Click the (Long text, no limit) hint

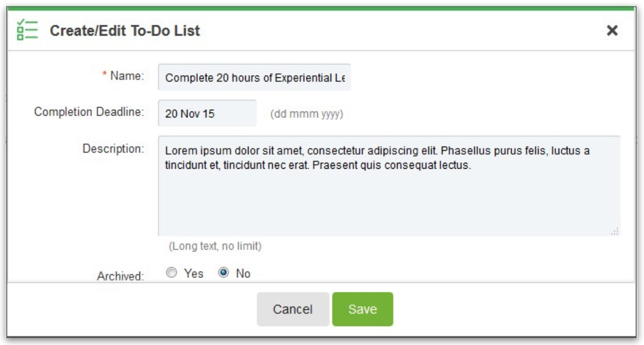[x=215, y=246]
